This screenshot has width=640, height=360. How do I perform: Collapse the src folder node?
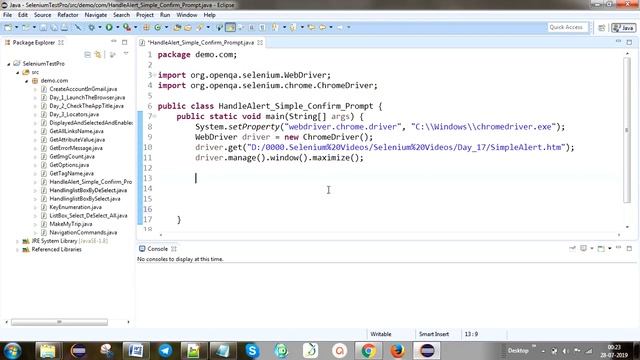18,72
